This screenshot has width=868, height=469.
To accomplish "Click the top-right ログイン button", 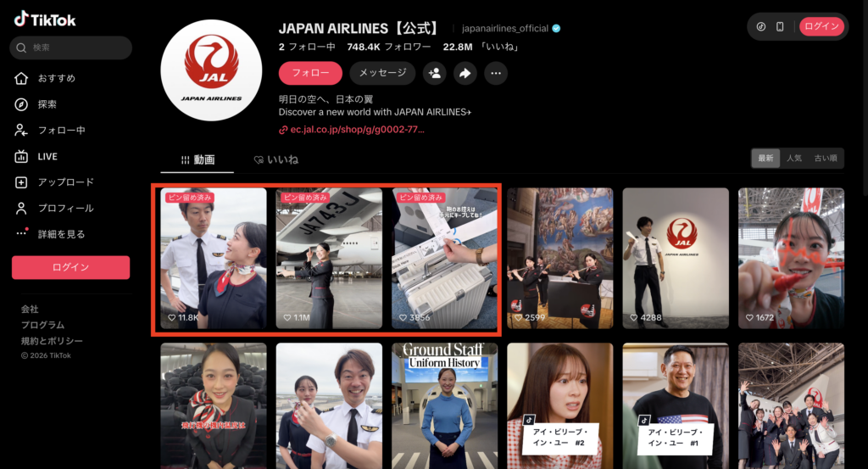I will point(821,26).
